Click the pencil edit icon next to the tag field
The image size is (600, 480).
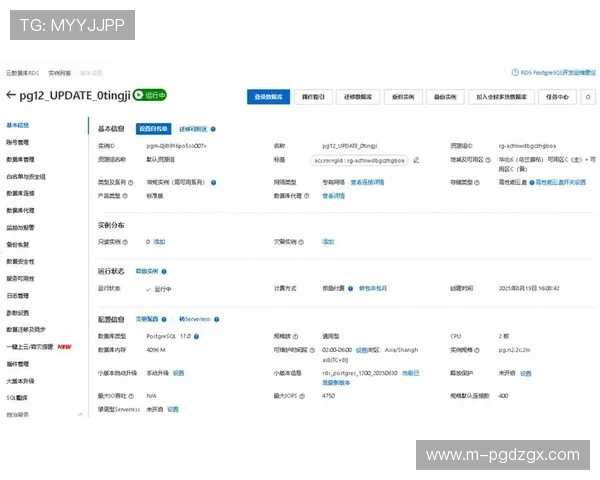point(415,159)
